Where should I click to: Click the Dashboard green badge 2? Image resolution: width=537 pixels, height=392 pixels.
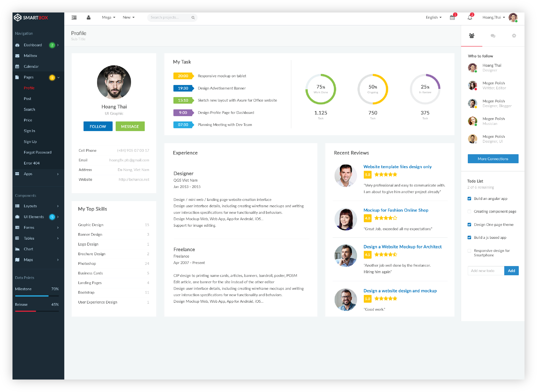pos(52,45)
